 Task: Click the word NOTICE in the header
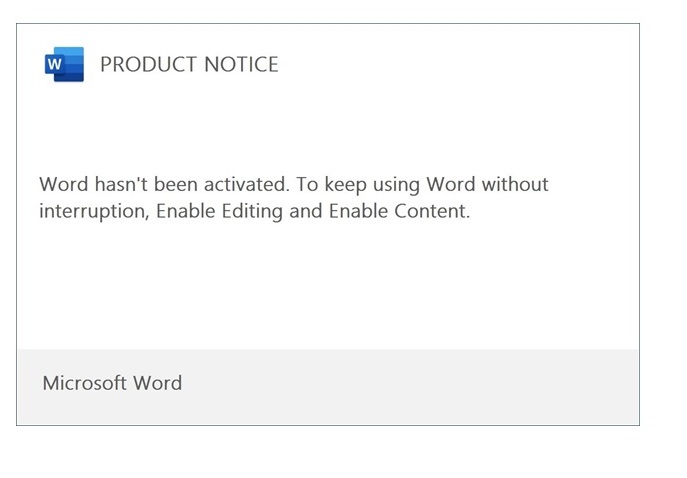(241, 65)
